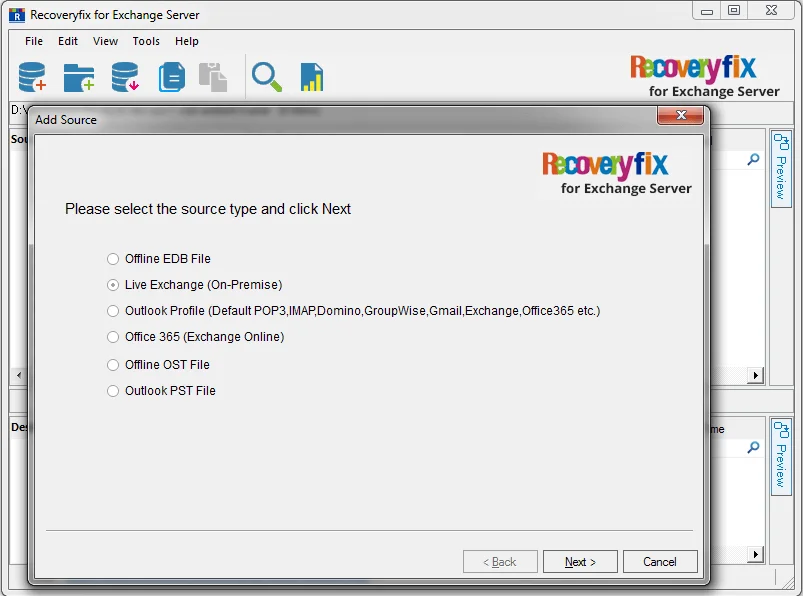Click the greyed Paste toolbar icon

pyautogui.click(x=213, y=77)
